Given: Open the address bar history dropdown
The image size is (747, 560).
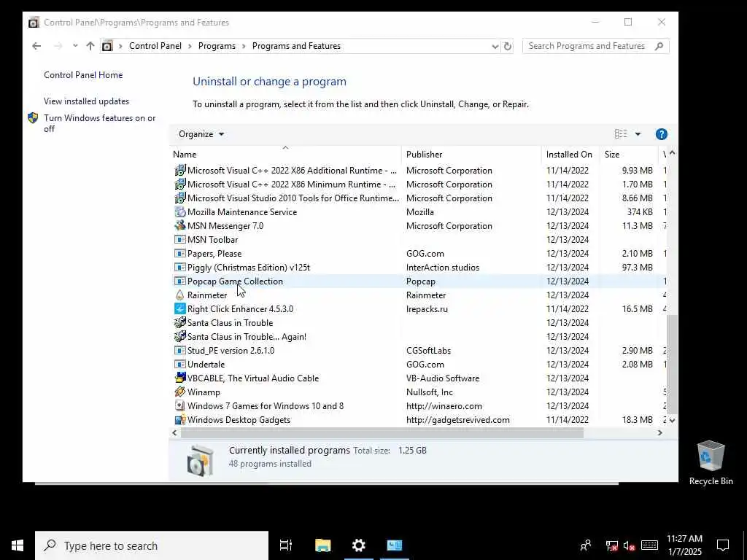Looking at the screenshot, I should tap(495, 46).
